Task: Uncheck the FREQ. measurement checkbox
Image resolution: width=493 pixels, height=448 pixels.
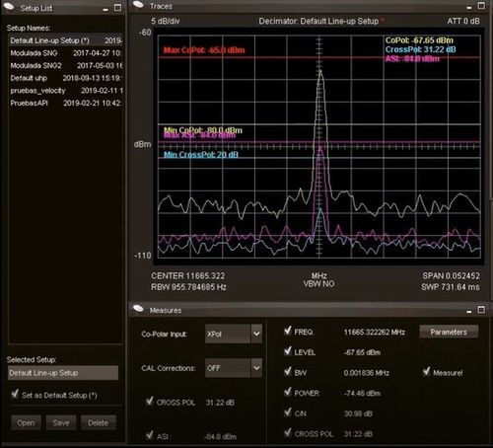Action: click(x=288, y=331)
